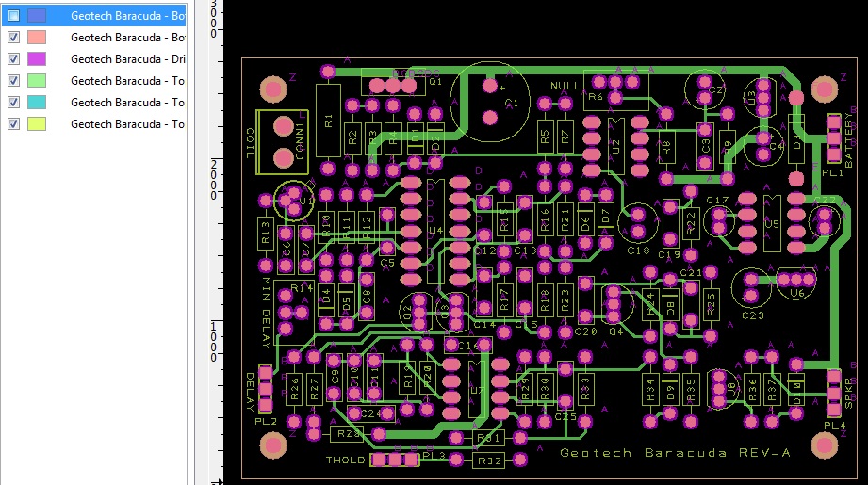868x485 pixels.
Task: Click the light green layer color swatch
Action: [37, 81]
